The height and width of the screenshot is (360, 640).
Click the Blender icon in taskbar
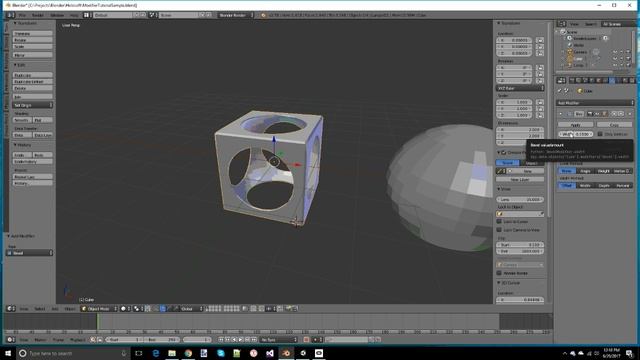coord(286,353)
